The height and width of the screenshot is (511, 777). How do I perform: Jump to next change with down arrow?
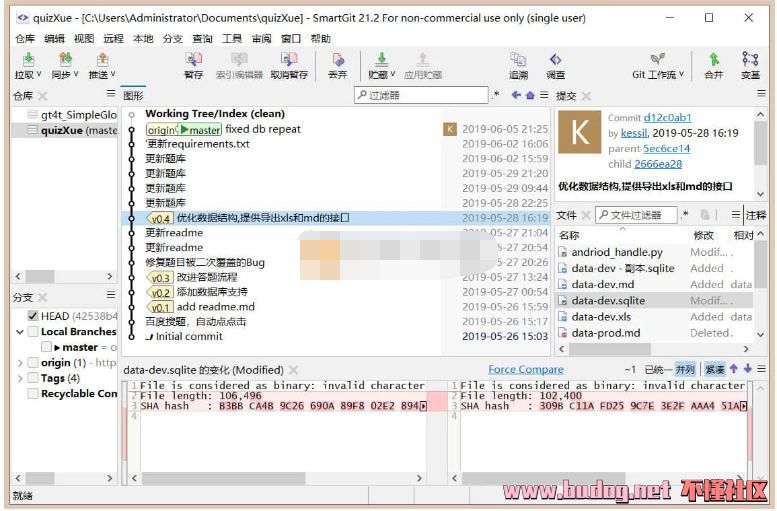point(748,369)
